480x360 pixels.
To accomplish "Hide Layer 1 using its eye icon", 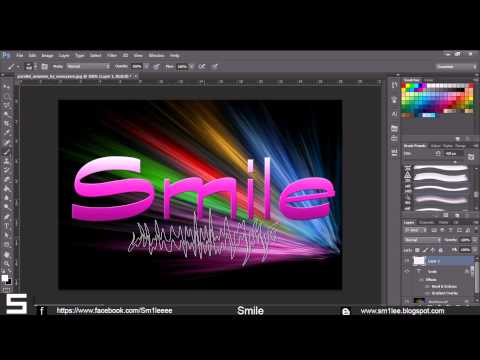I will click(407, 261).
